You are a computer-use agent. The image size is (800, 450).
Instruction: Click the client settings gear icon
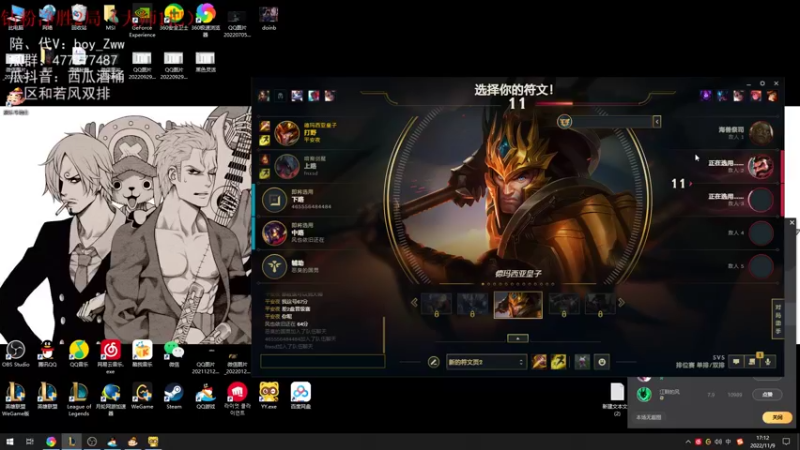(762, 83)
